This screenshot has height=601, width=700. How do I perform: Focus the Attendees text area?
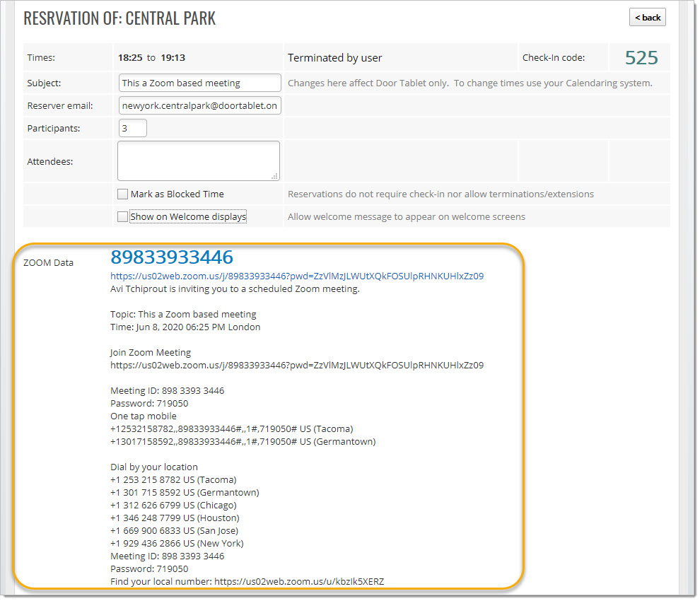pos(199,161)
